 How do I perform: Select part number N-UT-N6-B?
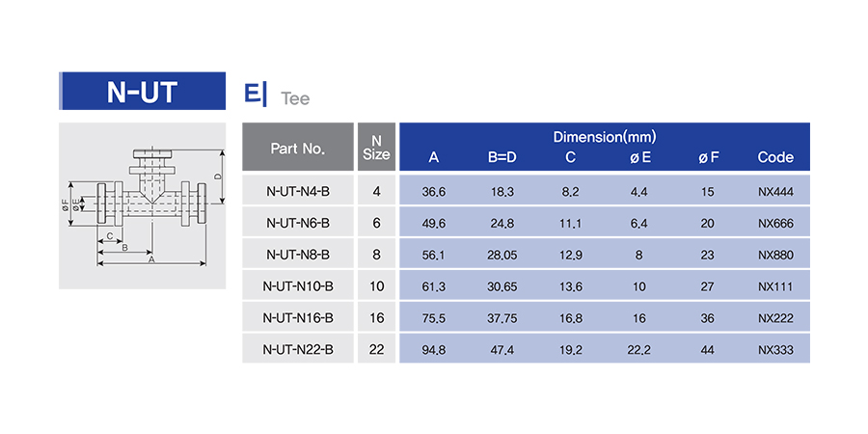tap(298, 223)
